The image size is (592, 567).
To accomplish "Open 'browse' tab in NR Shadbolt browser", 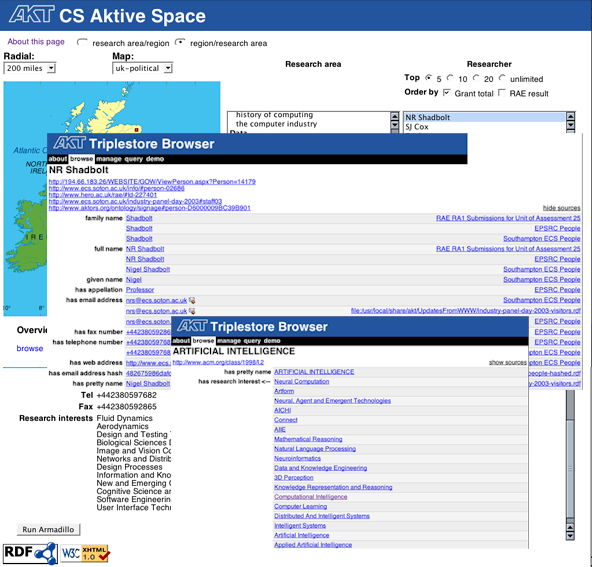I will pyautogui.click(x=82, y=159).
